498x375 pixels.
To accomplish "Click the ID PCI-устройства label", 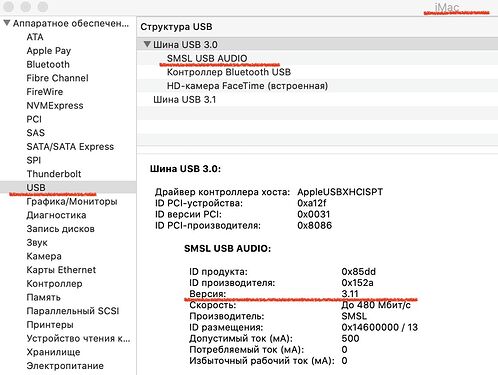I will [x=199, y=203].
